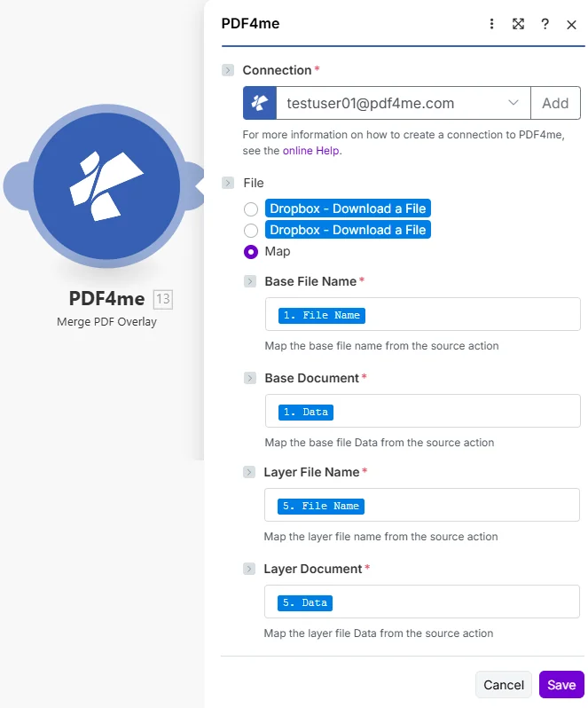588x708 pixels.
Task: Expand the Base File Name chevron
Action: click(x=249, y=281)
